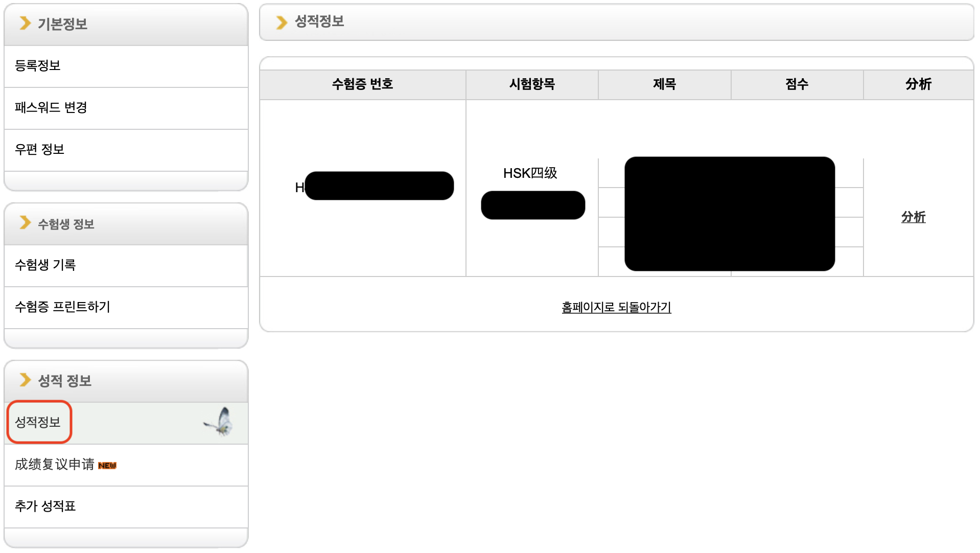Click the arrow icon beside 기본정보 header
The image size is (980, 553).
(x=25, y=23)
